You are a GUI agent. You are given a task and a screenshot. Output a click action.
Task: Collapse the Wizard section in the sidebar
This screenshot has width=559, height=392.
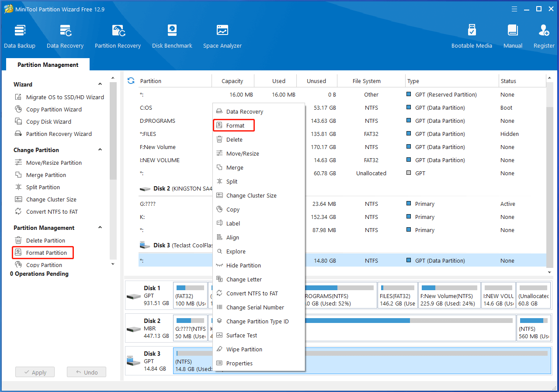(x=100, y=84)
